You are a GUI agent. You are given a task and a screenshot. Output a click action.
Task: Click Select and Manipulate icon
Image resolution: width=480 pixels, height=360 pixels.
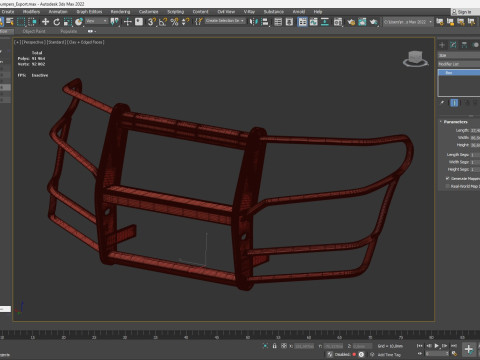tap(127, 22)
